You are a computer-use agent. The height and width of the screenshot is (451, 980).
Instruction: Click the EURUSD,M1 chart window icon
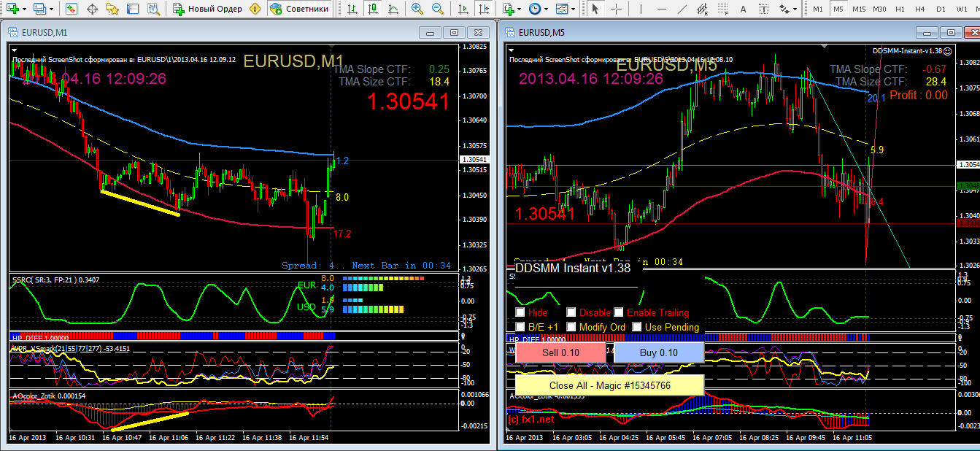(13, 32)
